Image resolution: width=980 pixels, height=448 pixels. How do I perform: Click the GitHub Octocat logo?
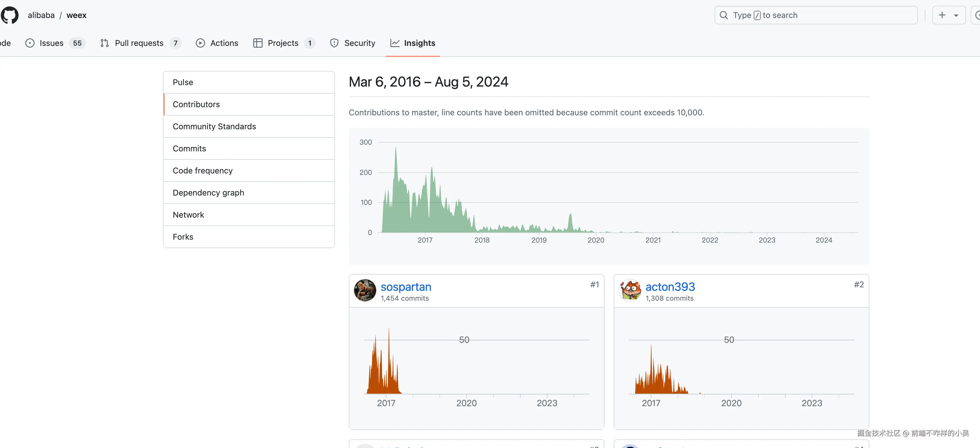[10, 15]
